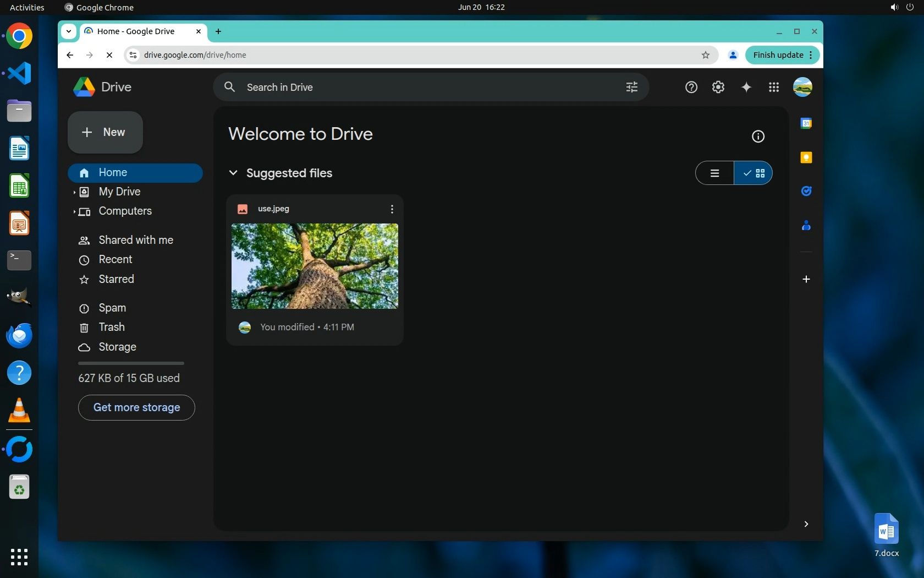Open Drive settings gear icon
924x578 pixels.
click(718, 87)
